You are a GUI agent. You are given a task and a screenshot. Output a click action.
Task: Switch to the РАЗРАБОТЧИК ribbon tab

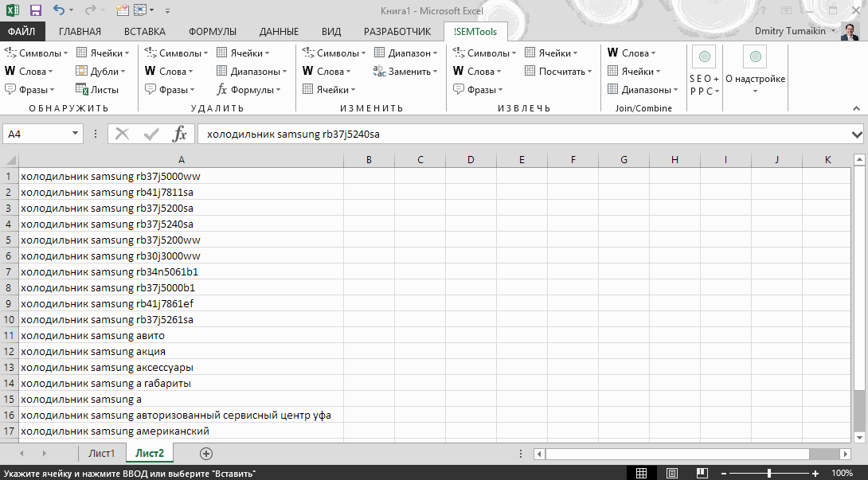pyautogui.click(x=397, y=32)
